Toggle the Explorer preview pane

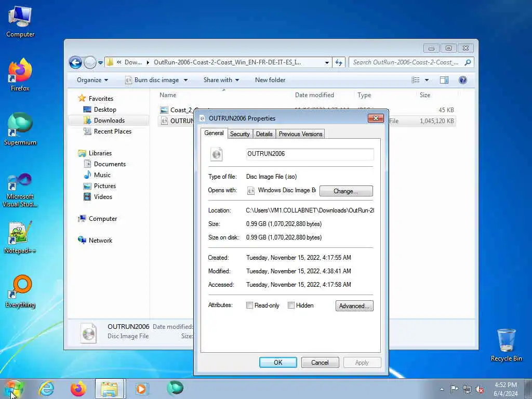point(444,80)
